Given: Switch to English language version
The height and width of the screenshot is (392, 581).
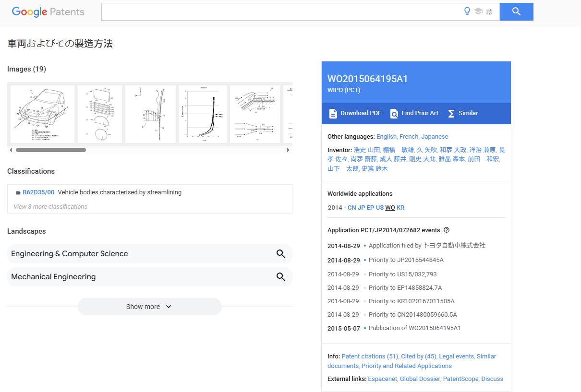Looking at the screenshot, I should coord(386,137).
